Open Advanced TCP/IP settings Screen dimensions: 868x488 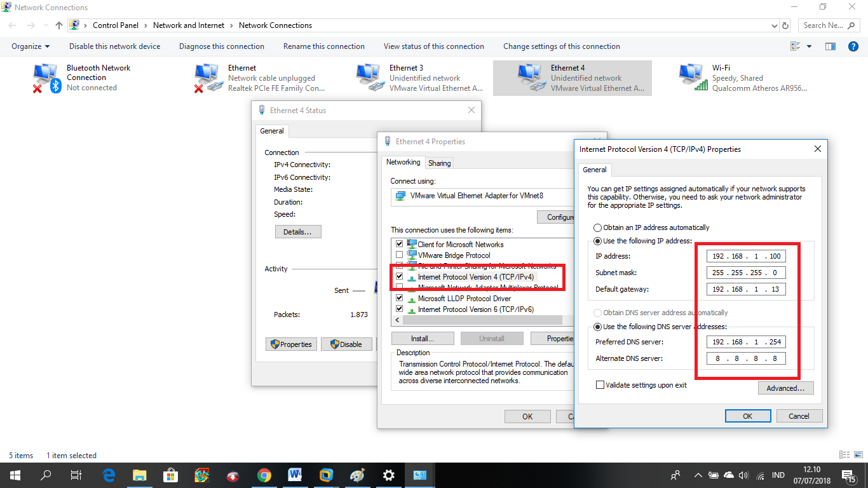tap(785, 388)
